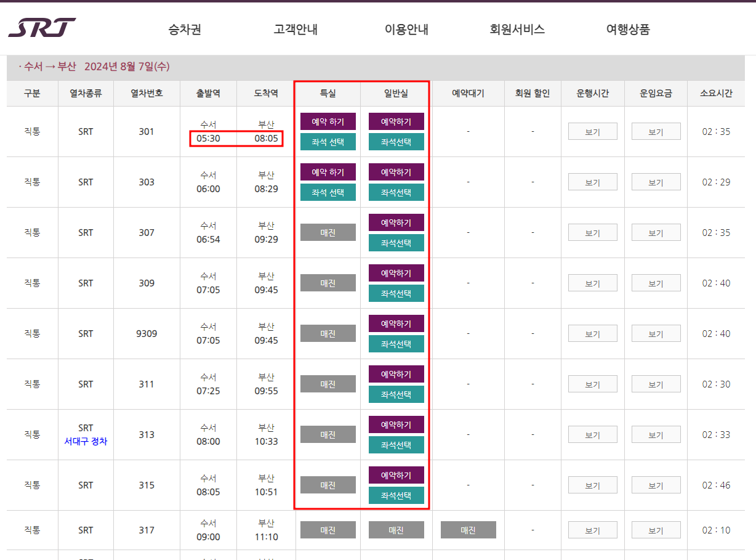The image size is (756, 560).
Task: Reserve general class on train 315
Action: point(396,474)
